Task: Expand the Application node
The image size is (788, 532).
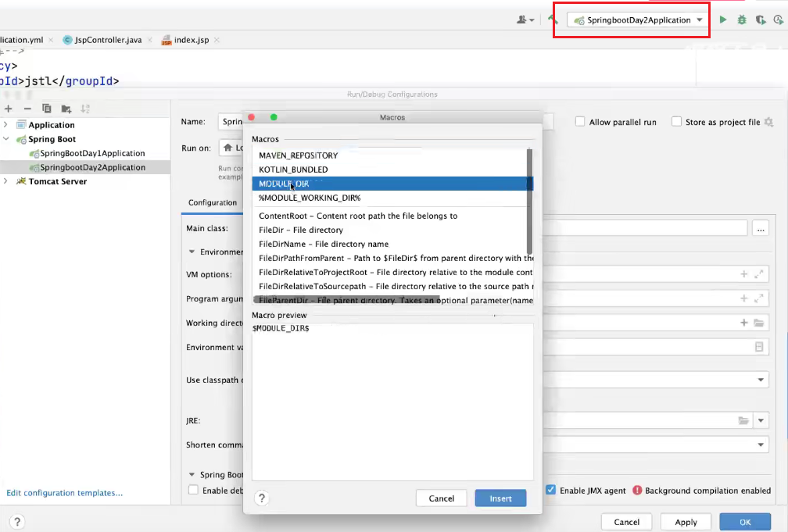Action: click(x=5, y=124)
